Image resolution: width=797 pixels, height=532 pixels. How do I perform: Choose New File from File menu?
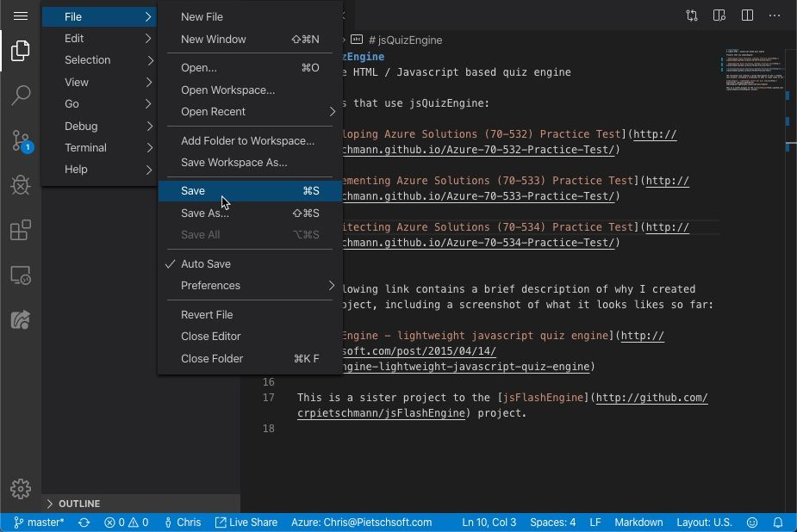(x=250, y=16)
